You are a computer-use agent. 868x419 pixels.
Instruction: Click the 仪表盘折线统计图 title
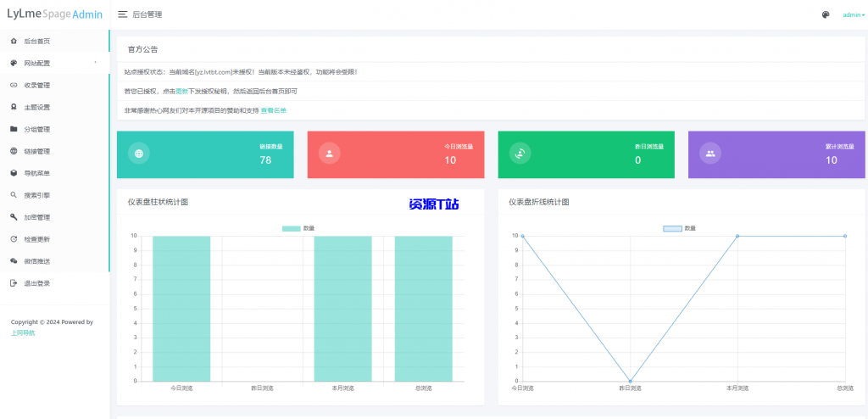click(538, 203)
